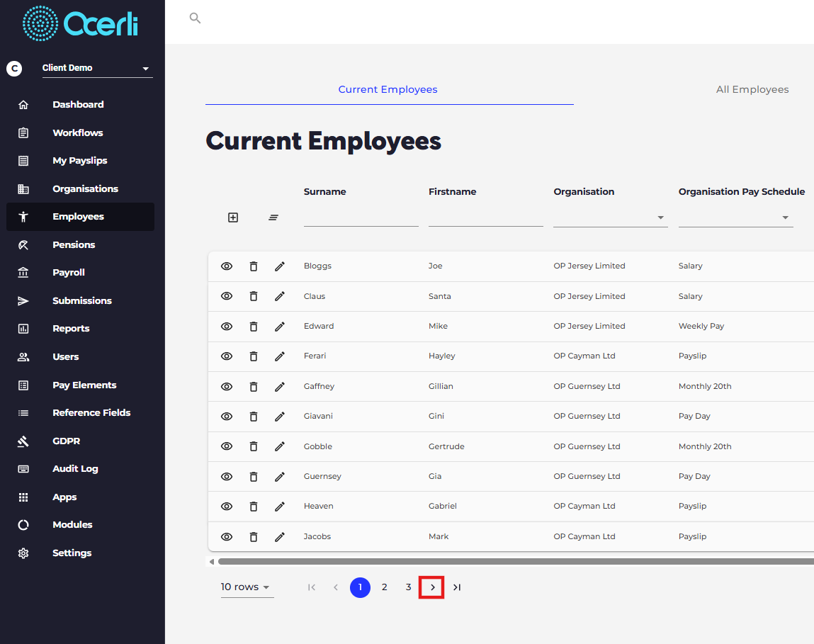
Task: View Guernsey employee with eye icon
Action: tap(227, 476)
